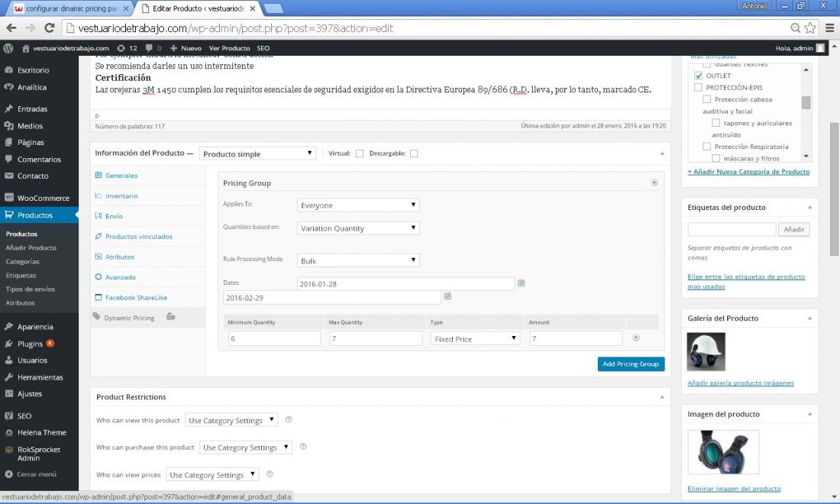Remove Pricing Group with close icon
Viewport: 840px width, 504px height.
point(654,183)
